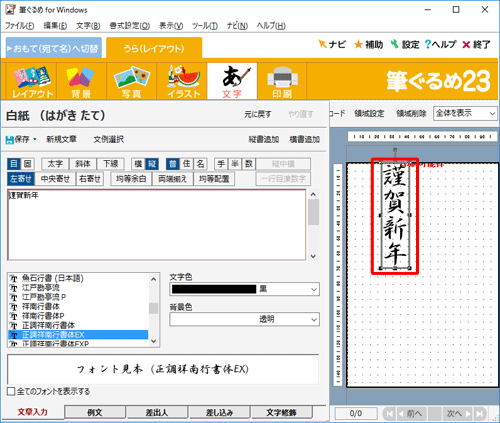Toggle the 自 (free) mode button

click(x=14, y=164)
